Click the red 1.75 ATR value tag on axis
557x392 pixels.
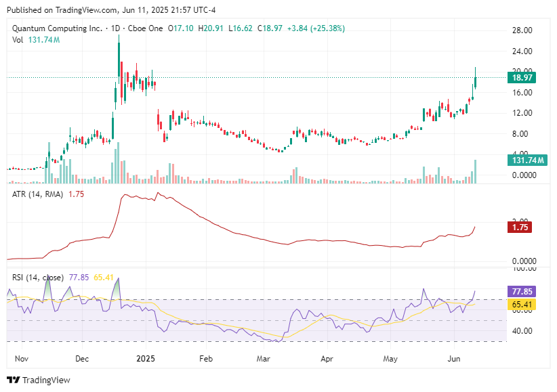tap(520, 227)
